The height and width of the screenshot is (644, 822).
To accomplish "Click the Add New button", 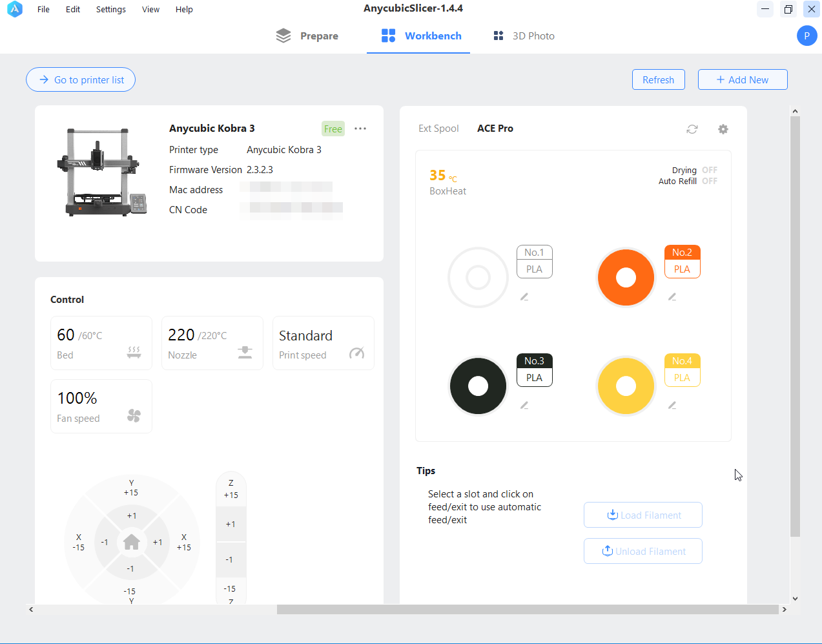I will (x=743, y=79).
